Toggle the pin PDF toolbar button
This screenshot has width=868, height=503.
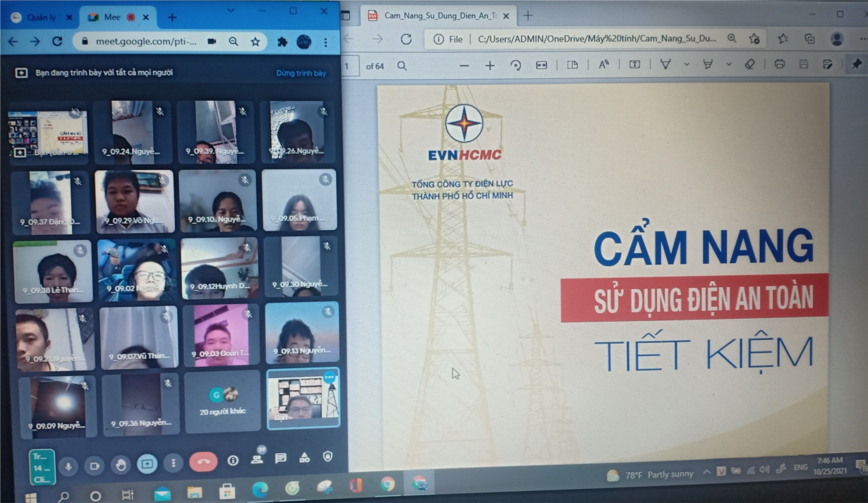(x=857, y=64)
